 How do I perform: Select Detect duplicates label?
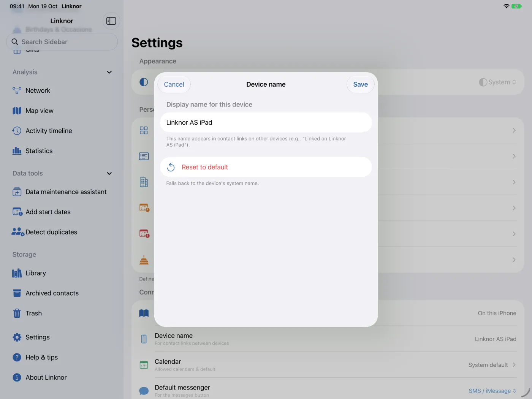pos(51,232)
